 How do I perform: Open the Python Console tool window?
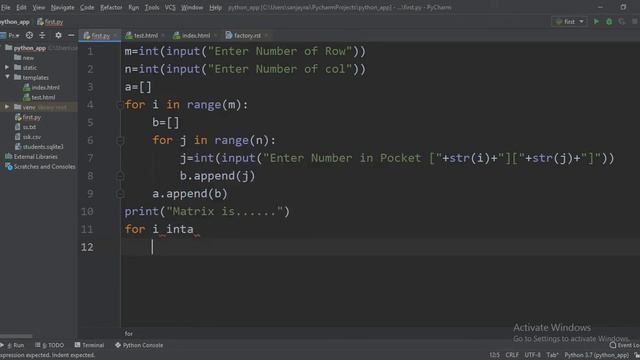click(139, 345)
